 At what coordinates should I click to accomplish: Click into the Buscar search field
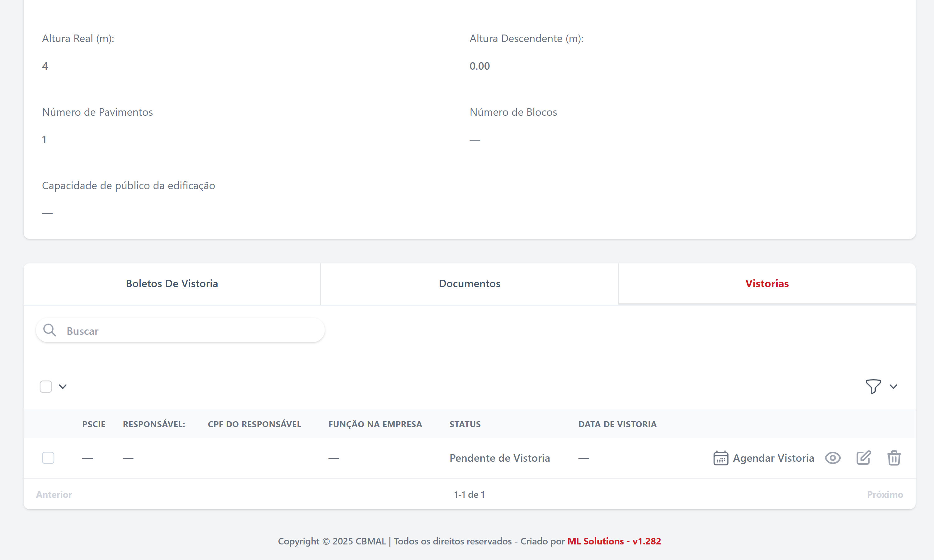click(x=189, y=331)
